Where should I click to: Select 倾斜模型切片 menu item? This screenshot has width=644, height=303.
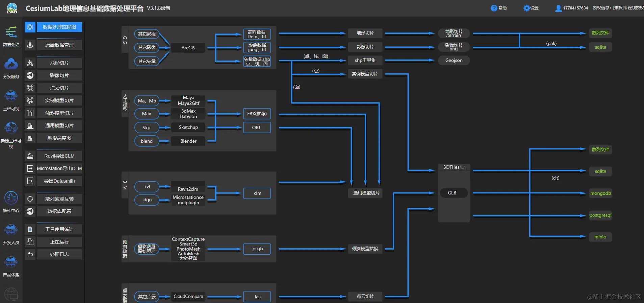coord(59,113)
